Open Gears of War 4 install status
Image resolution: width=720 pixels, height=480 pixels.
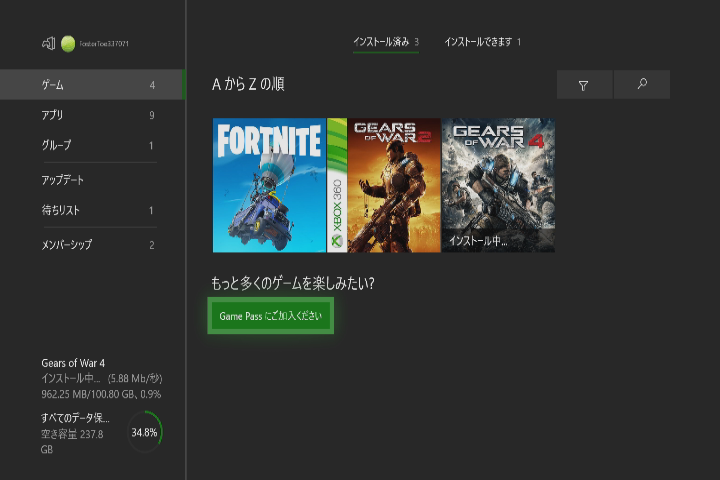pyautogui.click(x=101, y=378)
